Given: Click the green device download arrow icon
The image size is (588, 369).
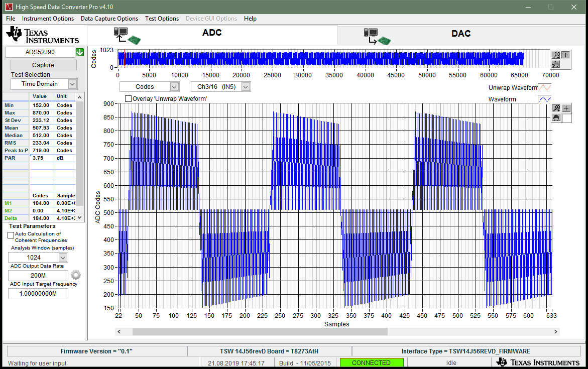Looking at the screenshot, I should pyautogui.click(x=80, y=52).
